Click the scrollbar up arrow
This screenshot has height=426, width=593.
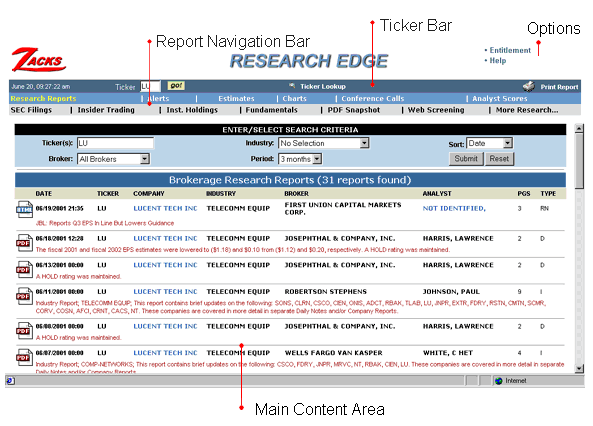pos(579,128)
